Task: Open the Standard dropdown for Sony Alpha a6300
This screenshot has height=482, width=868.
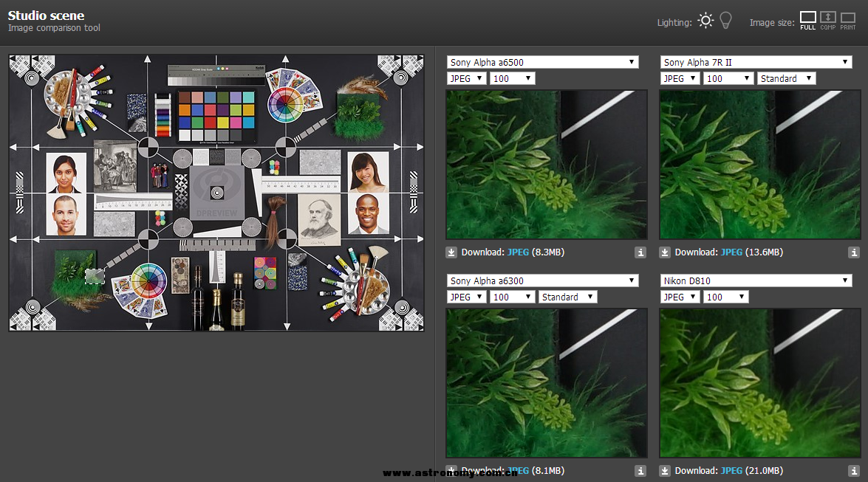Action: 568,297
